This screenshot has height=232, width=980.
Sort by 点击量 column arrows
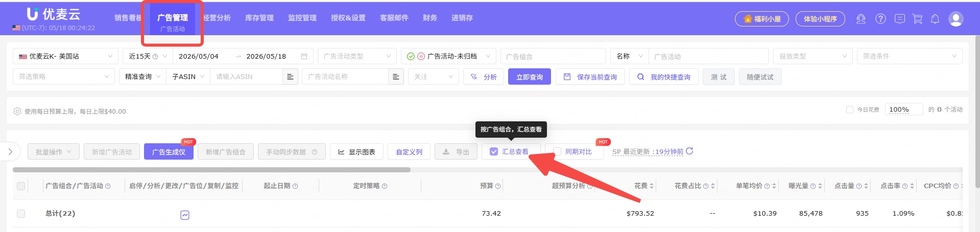pyautogui.click(x=866, y=186)
